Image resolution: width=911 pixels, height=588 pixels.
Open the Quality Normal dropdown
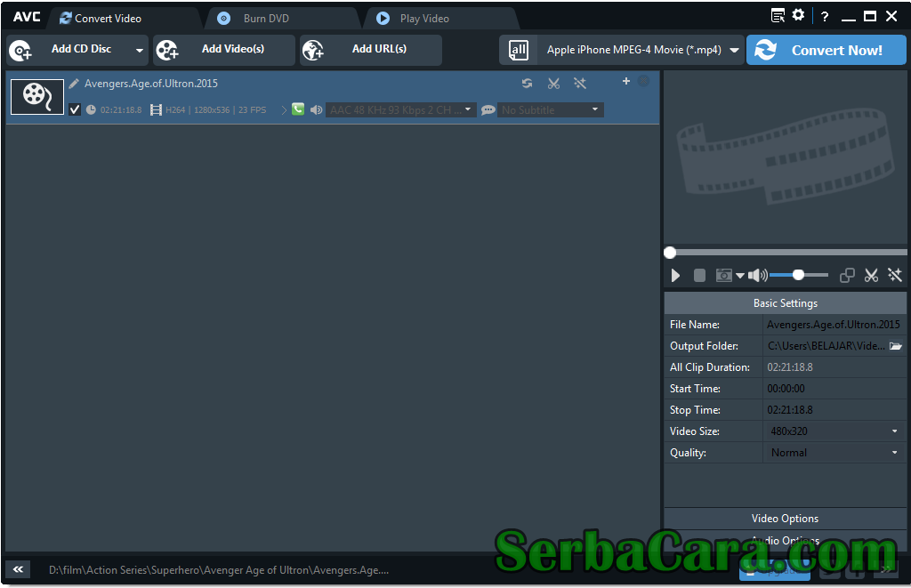(x=834, y=453)
